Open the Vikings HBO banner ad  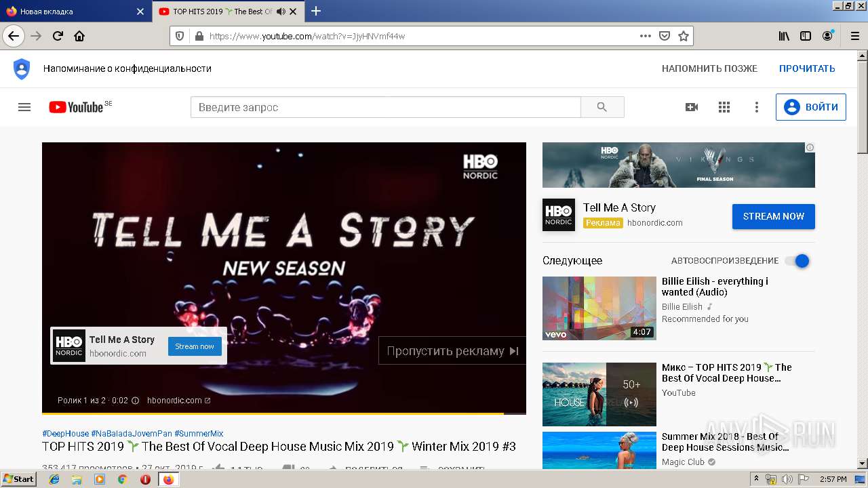(x=679, y=165)
